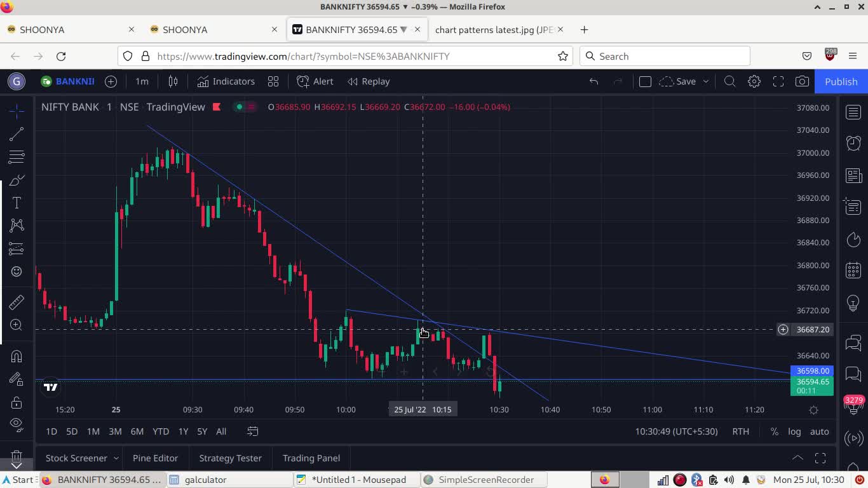This screenshot has width=868, height=488.
Task: Select the 1D time range
Action: 51,431
